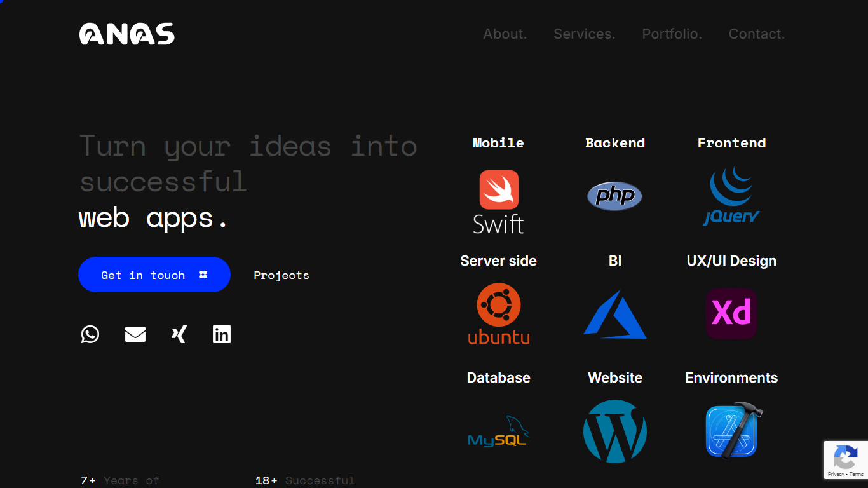The image size is (868, 488).
Task: Click the Environments heading
Action: pos(731,377)
